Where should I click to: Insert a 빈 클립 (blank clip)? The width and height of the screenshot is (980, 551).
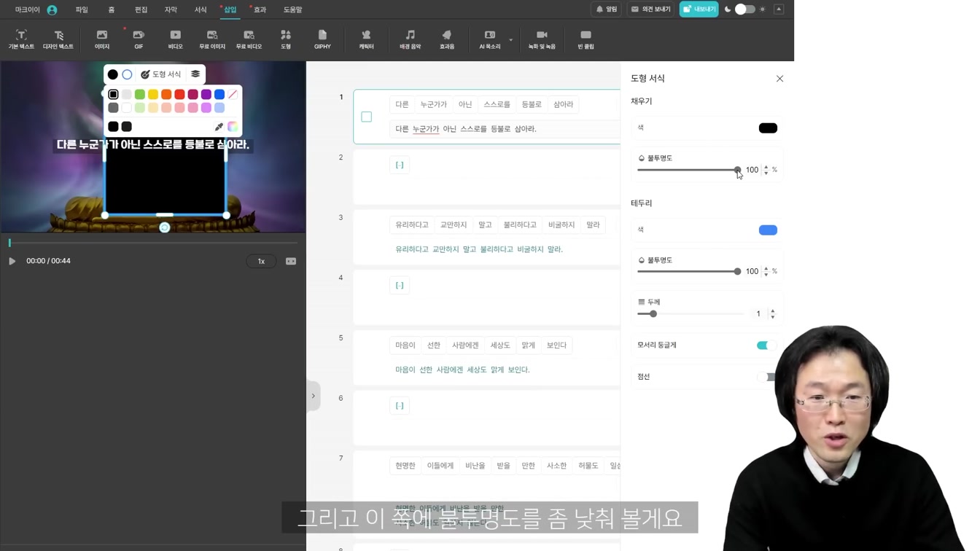click(586, 39)
